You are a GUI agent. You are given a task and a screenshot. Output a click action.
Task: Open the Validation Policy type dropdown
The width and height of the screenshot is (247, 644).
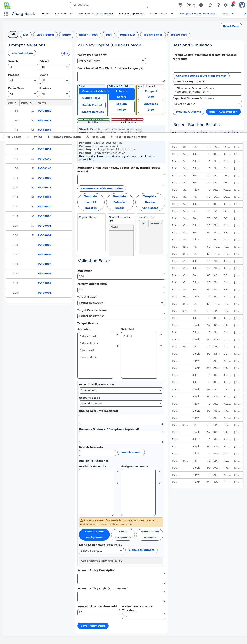click(111, 61)
